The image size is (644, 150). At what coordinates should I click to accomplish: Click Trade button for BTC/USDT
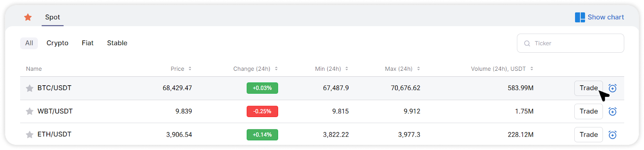click(588, 88)
